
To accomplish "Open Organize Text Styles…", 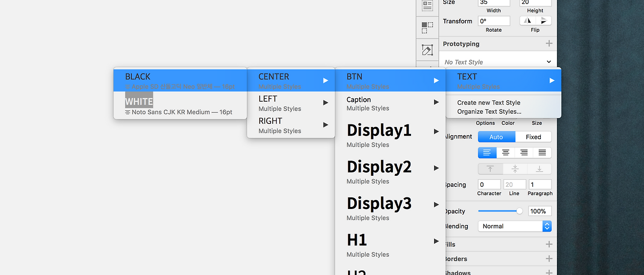I will click(x=489, y=112).
